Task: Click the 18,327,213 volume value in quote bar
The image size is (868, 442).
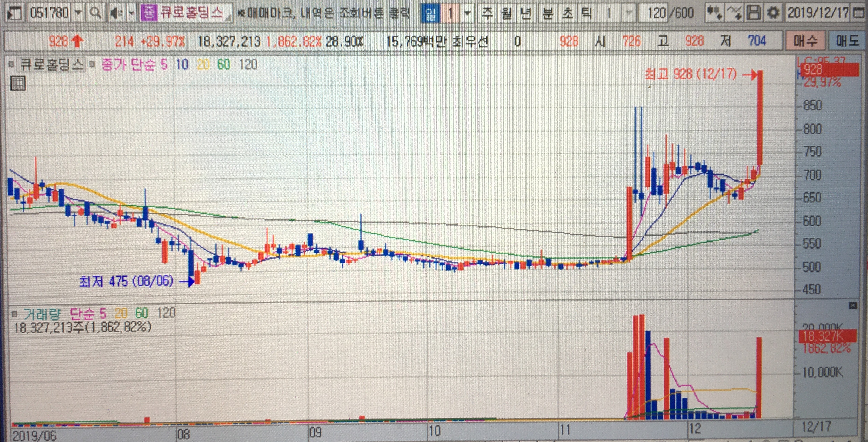Action: coord(229,41)
